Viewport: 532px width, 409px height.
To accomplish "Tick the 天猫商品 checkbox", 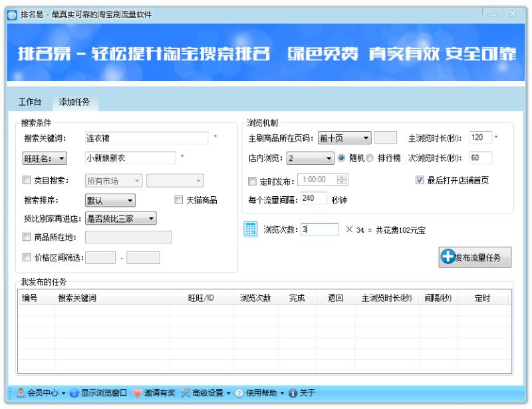I will (178, 200).
